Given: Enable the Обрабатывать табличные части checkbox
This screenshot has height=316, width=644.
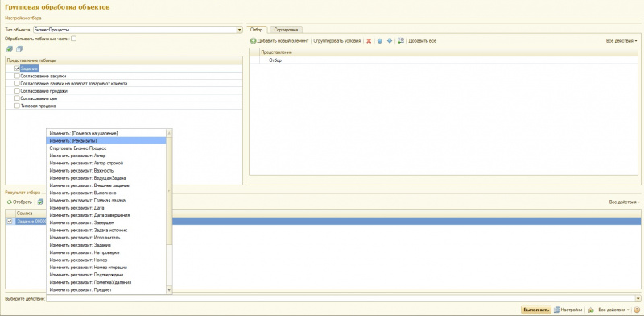Looking at the screenshot, I should [x=73, y=39].
